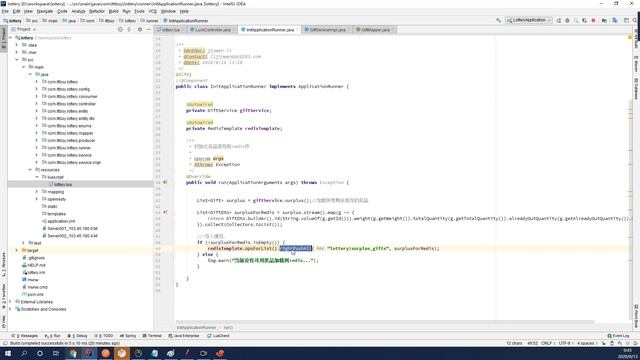Click the editor horizontal scrollbar
Image resolution: width=640 pixels, height=360 pixels.
click(x=384, y=322)
